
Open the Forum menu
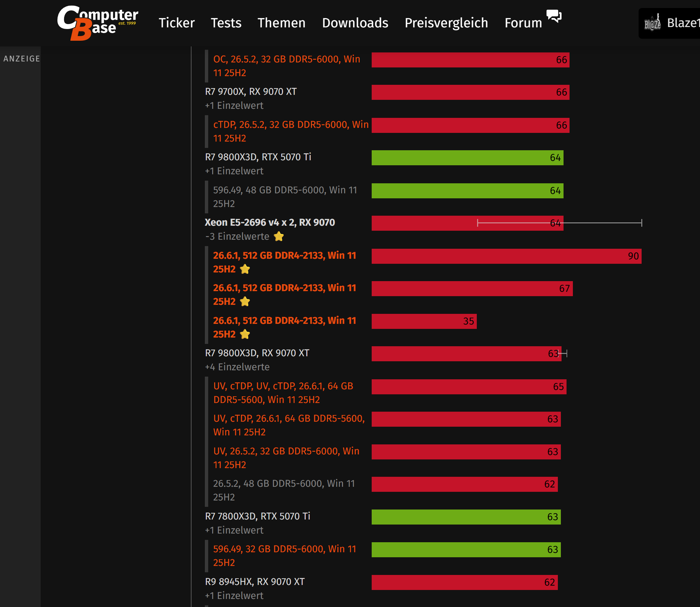pos(523,23)
